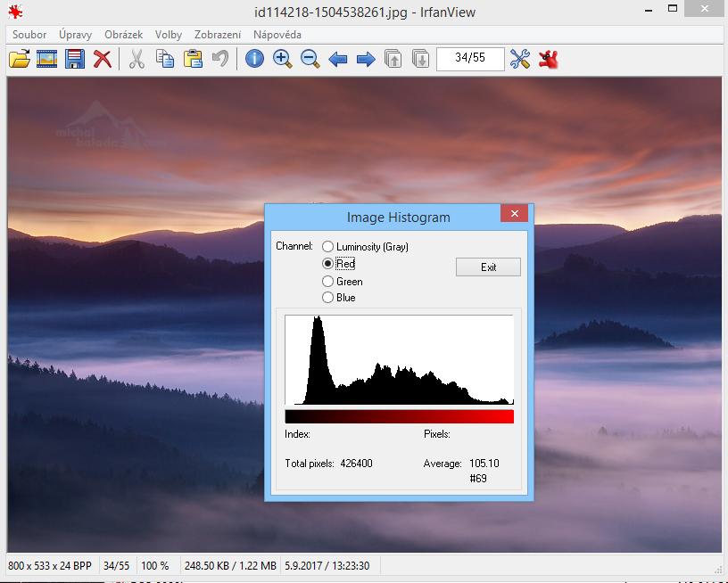Click the red X Delete file icon
728x583 pixels.
(103, 59)
